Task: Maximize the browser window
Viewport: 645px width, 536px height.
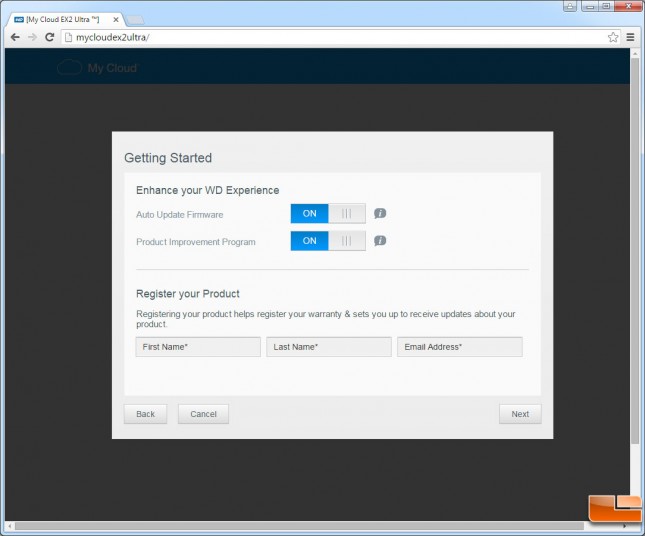Action: 606,6
